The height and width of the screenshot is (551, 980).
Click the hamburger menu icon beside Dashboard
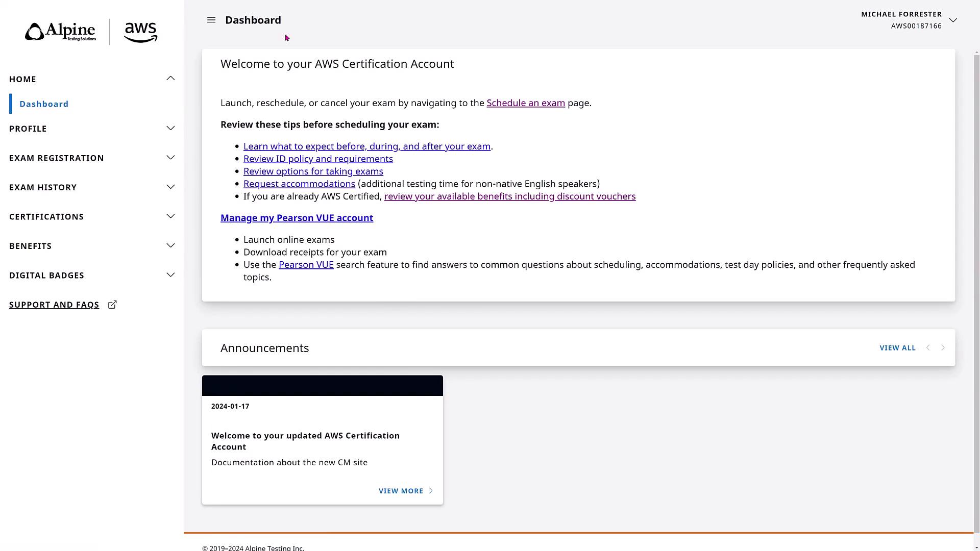click(x=211, y=20)
